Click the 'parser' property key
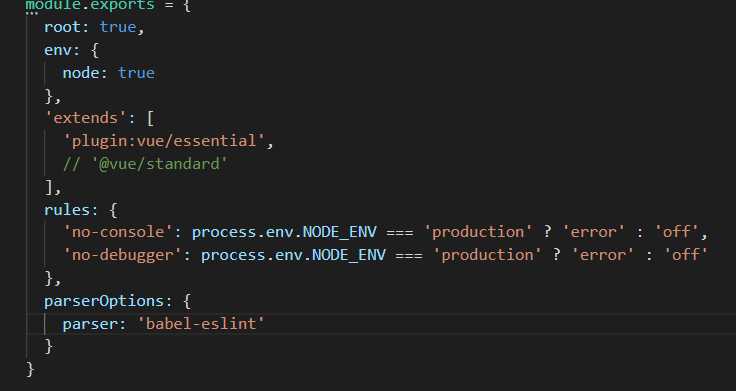 tap(90, 324)
